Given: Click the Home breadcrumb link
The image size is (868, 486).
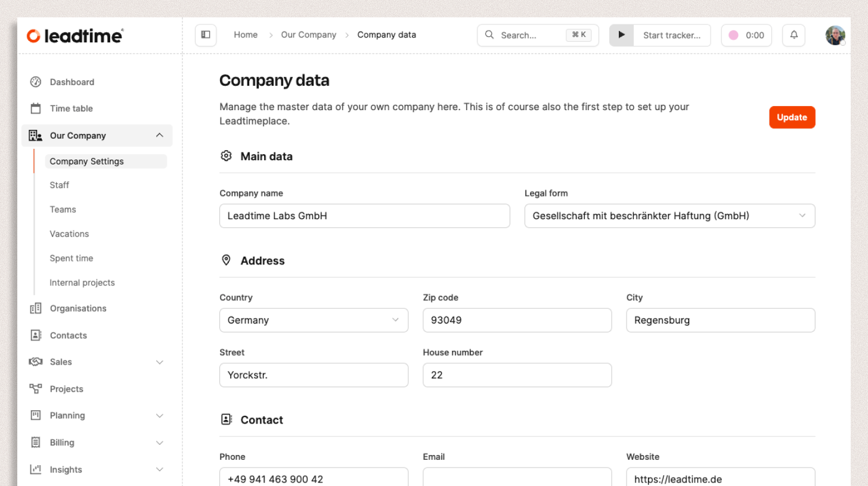Looking at the screenshot, I should [246, 35].
